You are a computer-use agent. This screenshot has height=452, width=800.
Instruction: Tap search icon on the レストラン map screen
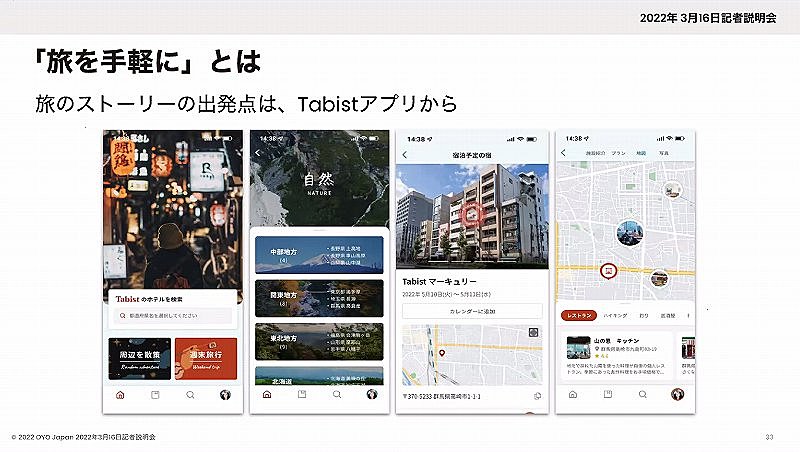[643, 394]
